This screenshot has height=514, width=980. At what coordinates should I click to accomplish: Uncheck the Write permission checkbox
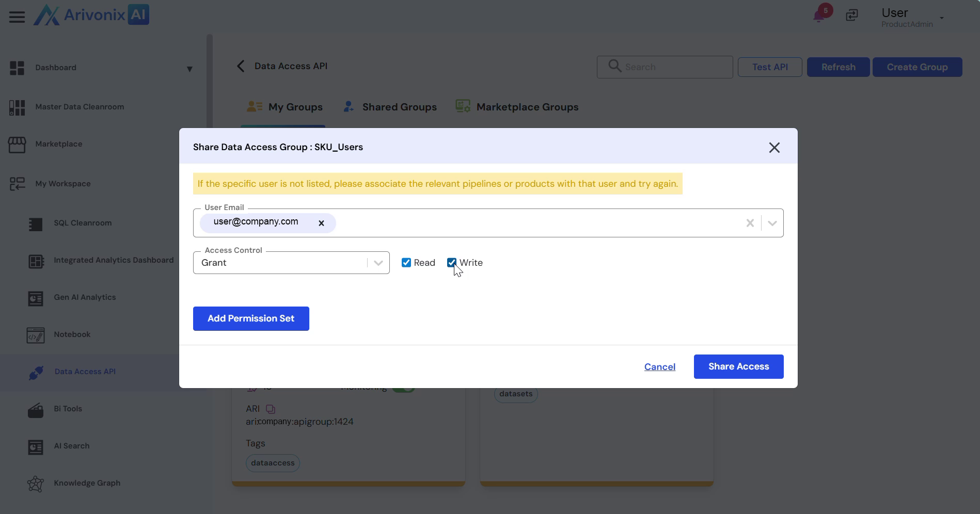pos(452,263)
